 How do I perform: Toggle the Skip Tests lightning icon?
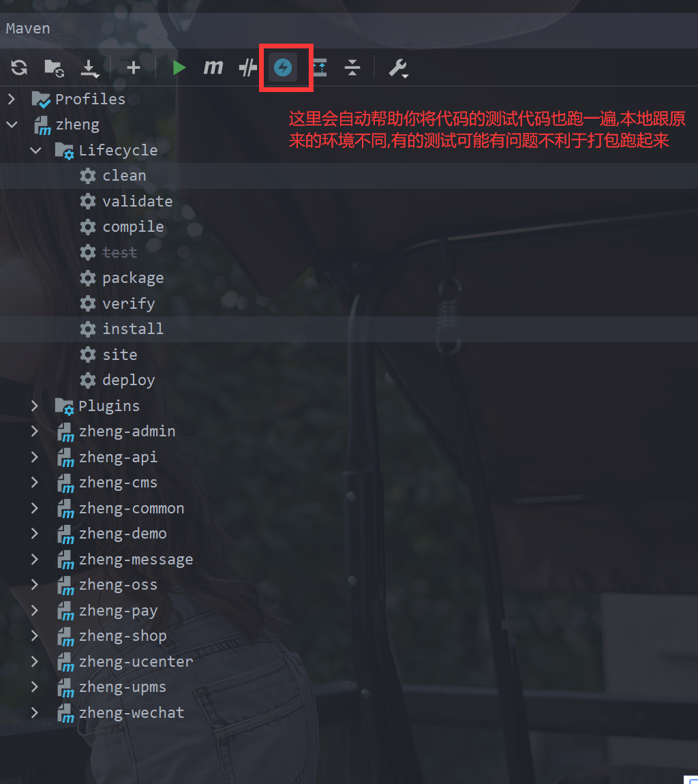click(283, 67)
